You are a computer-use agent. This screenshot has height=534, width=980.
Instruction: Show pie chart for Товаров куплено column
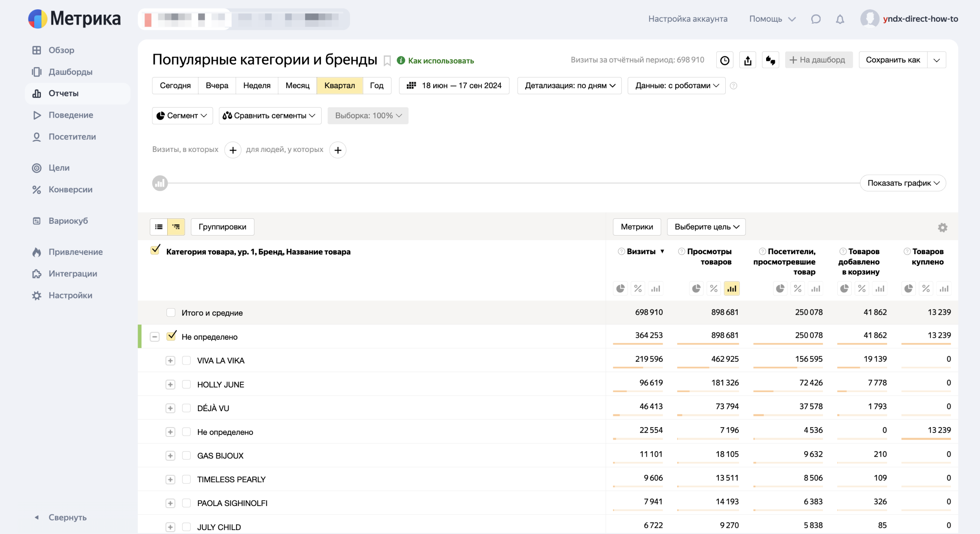(x=908, y=289)
